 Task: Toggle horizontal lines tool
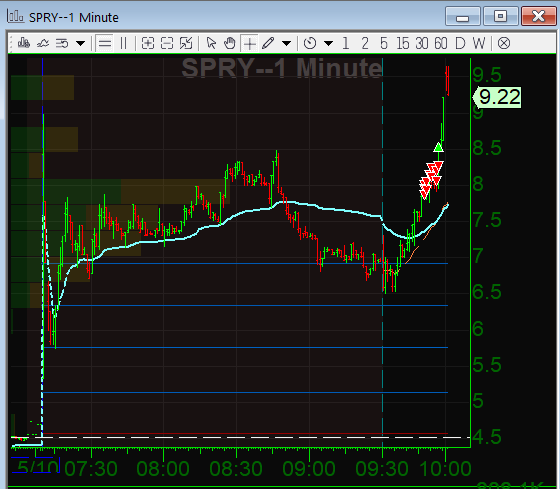[x=105, y=44]
